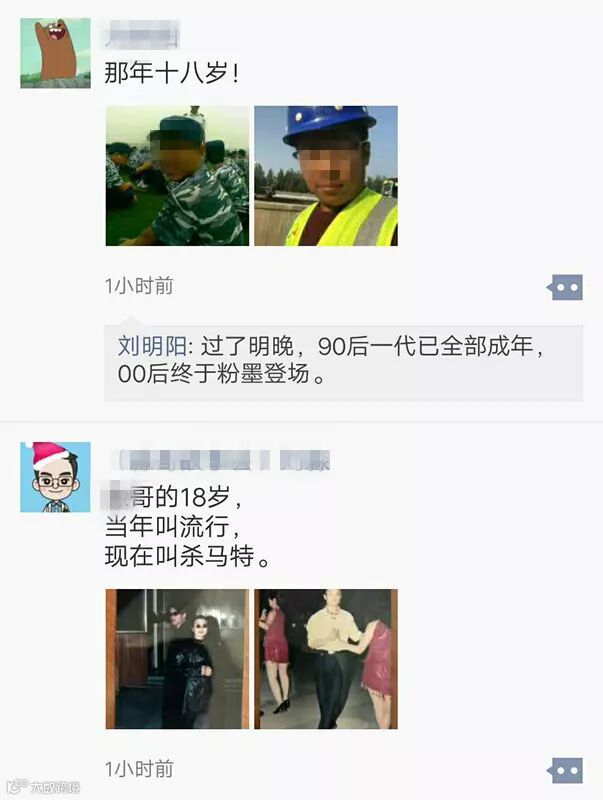Tap the comment text about 90后 generation
The image size is (603, 800).
coord(331,360)
